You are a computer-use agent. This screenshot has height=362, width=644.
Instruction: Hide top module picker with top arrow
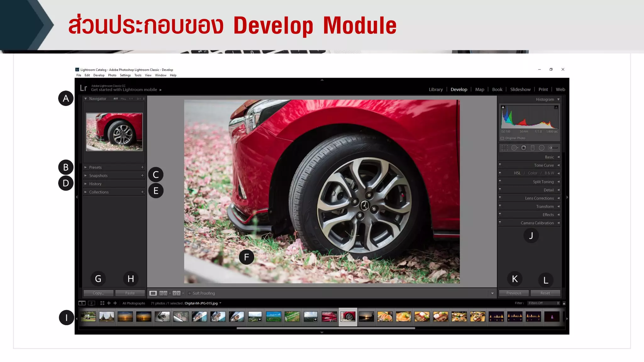click(x=322, y=80)
